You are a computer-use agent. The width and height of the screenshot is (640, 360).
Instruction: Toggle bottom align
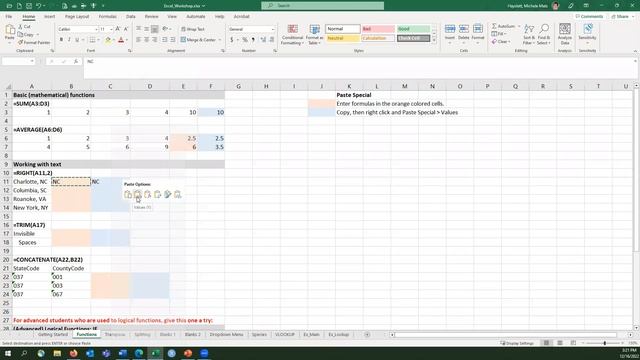155,29
